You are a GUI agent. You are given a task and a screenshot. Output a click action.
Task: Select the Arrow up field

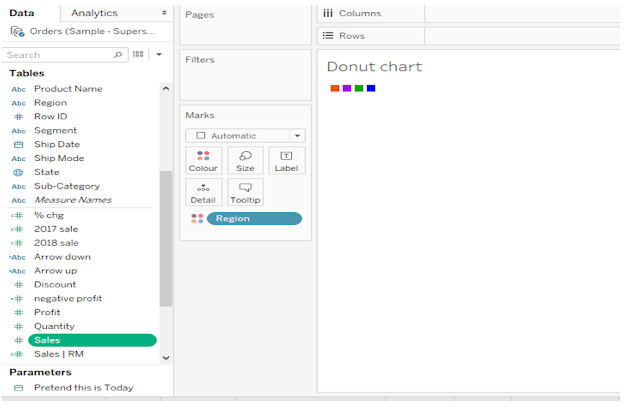(56, 271)
